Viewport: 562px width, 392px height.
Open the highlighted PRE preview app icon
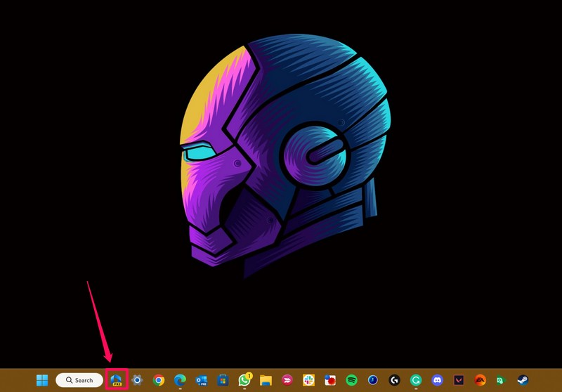coord(116,380)
